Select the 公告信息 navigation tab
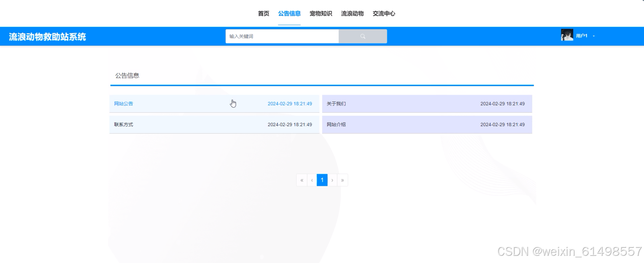This screenshot has width=644, height=263. (x=289, y=13)
